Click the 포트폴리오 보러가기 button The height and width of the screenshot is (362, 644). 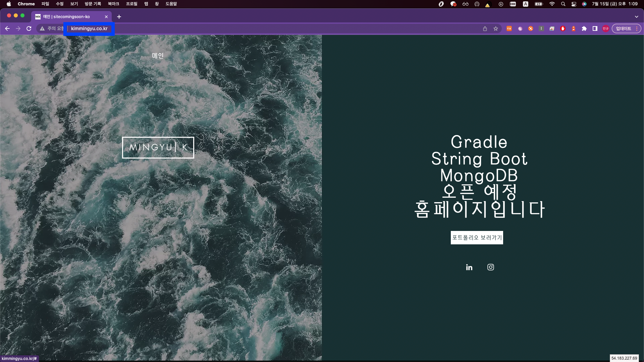(477, 238)
